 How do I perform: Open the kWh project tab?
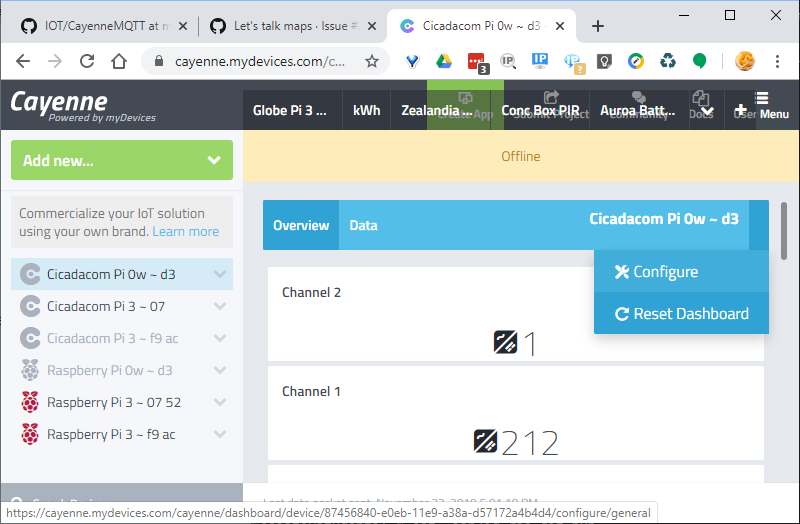click(366, 110)
